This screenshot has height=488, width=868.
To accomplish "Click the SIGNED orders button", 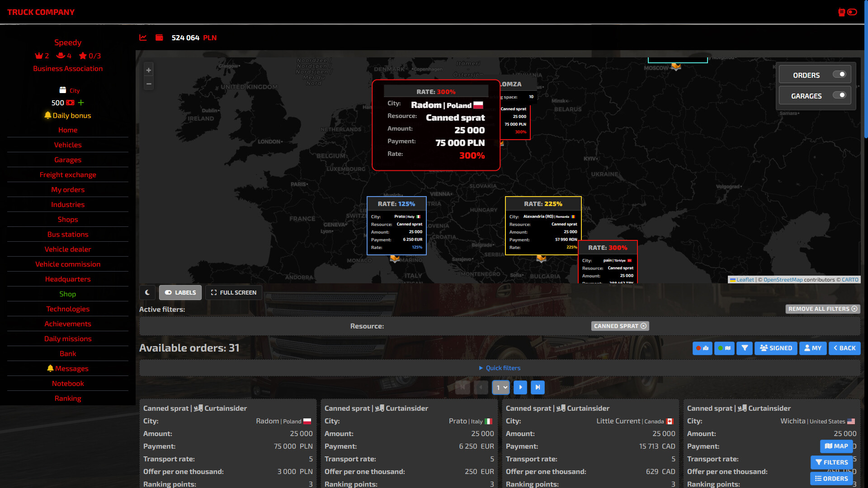I will pyautogui.click(x=776, y=348).
